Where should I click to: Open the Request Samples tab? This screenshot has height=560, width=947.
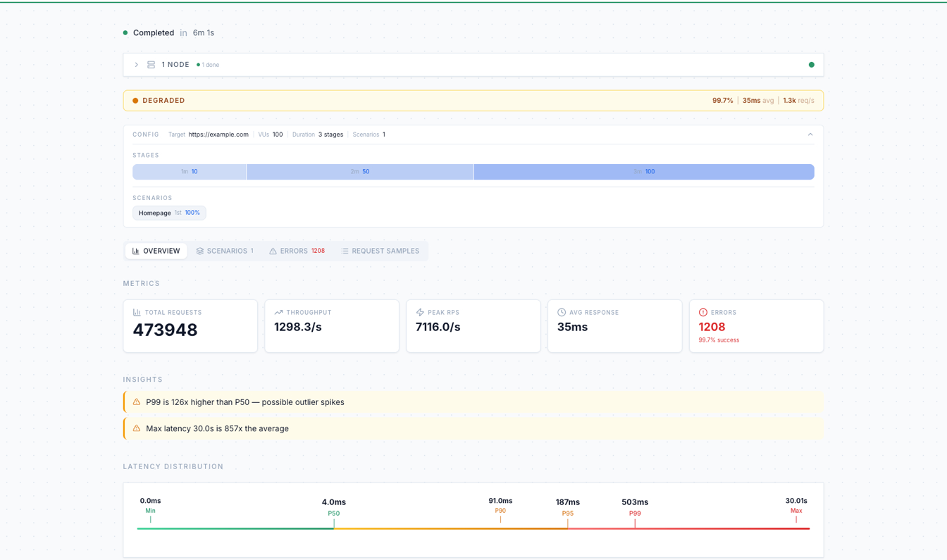[380, 251]
